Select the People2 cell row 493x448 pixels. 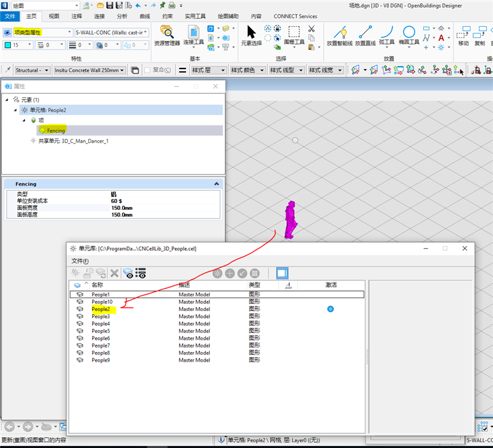pyautogui.click(x=217, y=309)
